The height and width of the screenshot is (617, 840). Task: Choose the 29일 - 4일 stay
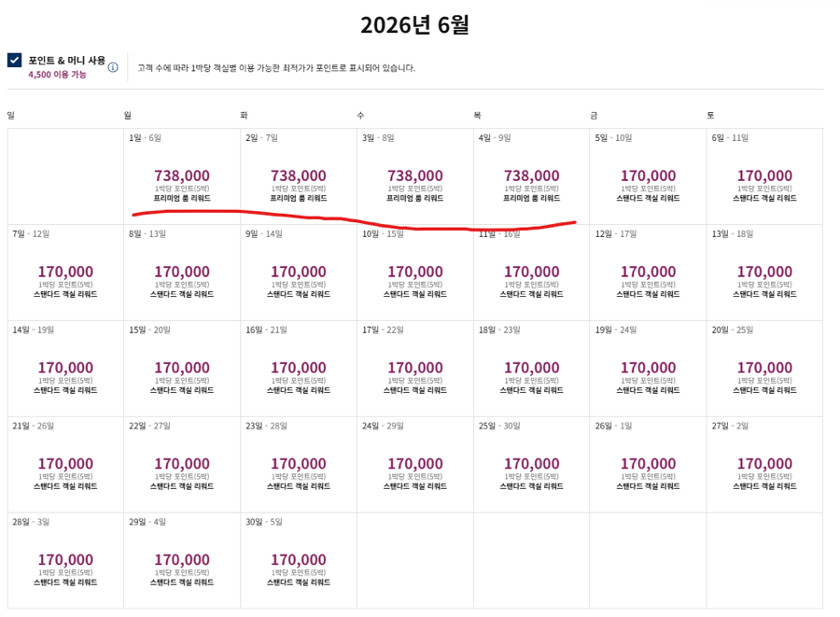pyautogui.click(x=182, y=561)
